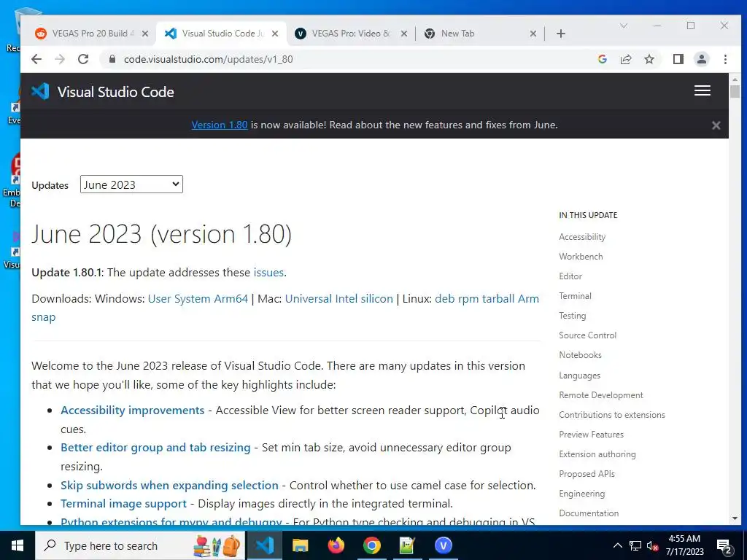The width and height of the screenshot is (747, 560).
Task: Open the Chrome profile avatar menu
Action: pyautogui.click(x=701, y=59)
